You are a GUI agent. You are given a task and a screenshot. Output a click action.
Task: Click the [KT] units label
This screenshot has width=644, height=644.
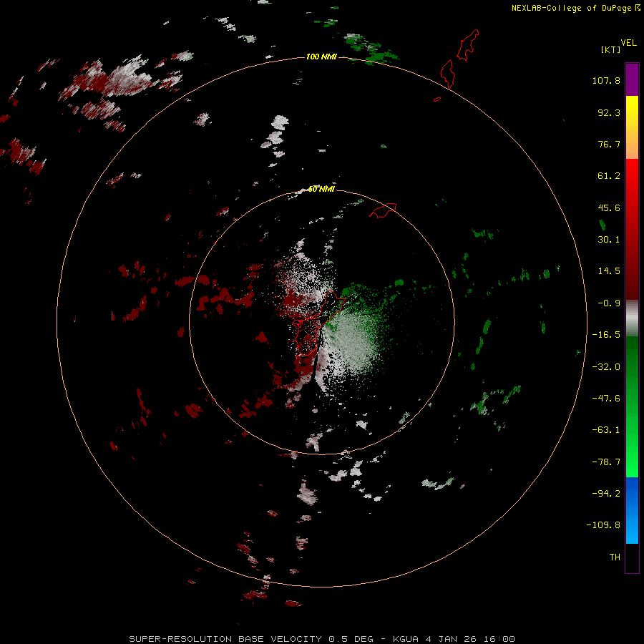[x=611, y=49]
